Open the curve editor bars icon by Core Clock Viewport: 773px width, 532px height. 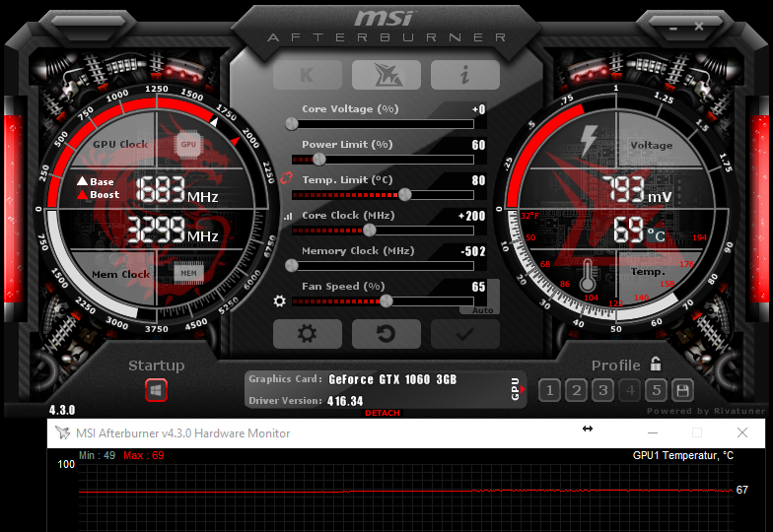[288, 217]
